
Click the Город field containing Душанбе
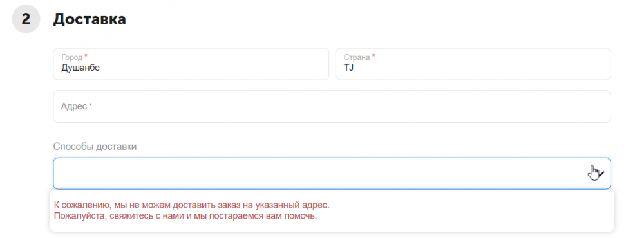(x=191, y=64)
